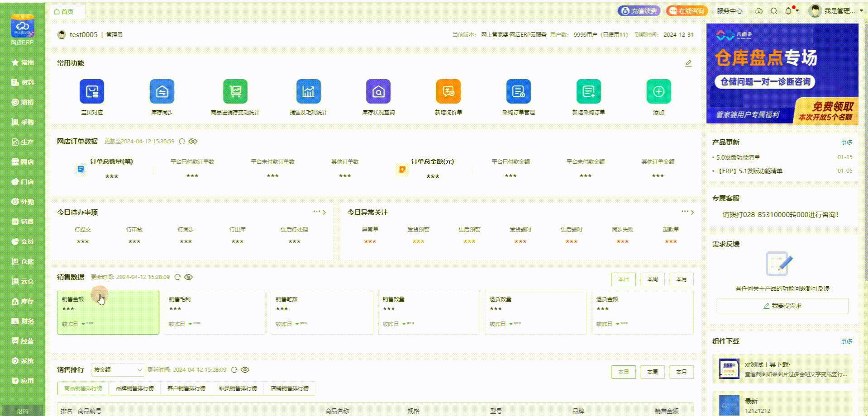Expand 今日待办事项 chevron arrow
Viewport: 868px width, 416px height.
click(324, 212)
